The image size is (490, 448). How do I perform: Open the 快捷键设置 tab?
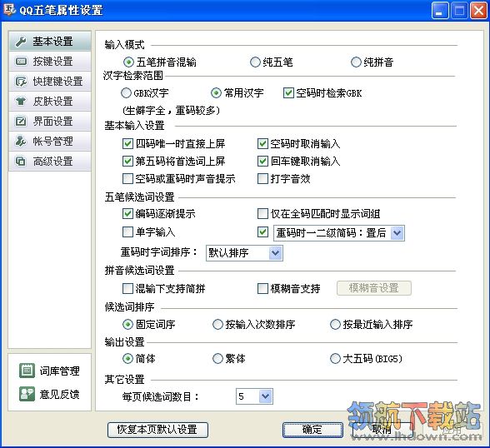point(50,81)
